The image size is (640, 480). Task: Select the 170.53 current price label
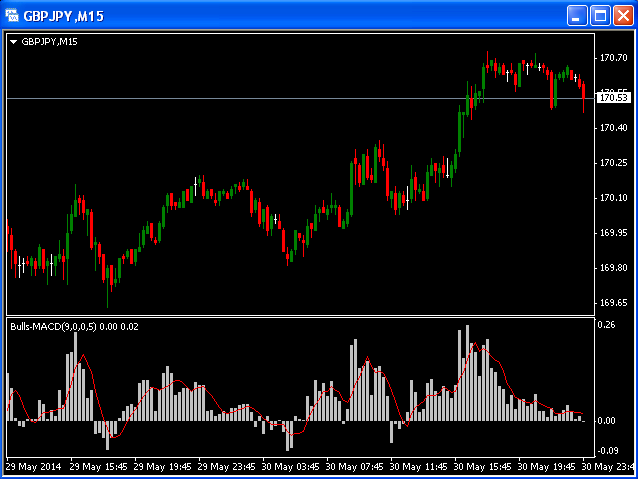click(x=613, y=98)
